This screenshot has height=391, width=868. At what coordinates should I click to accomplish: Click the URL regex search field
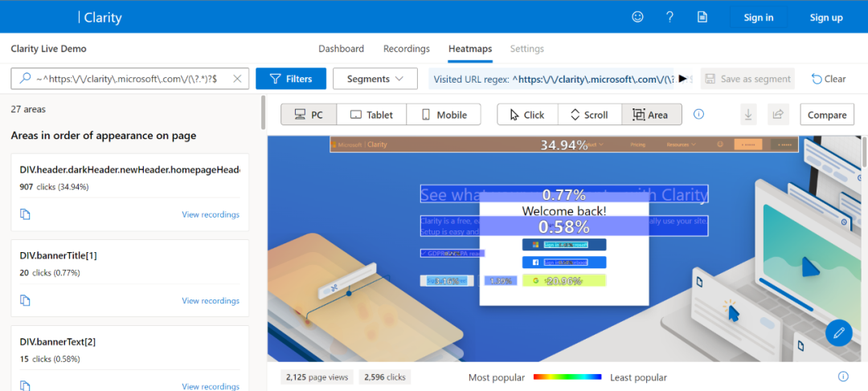coord(129,79)
